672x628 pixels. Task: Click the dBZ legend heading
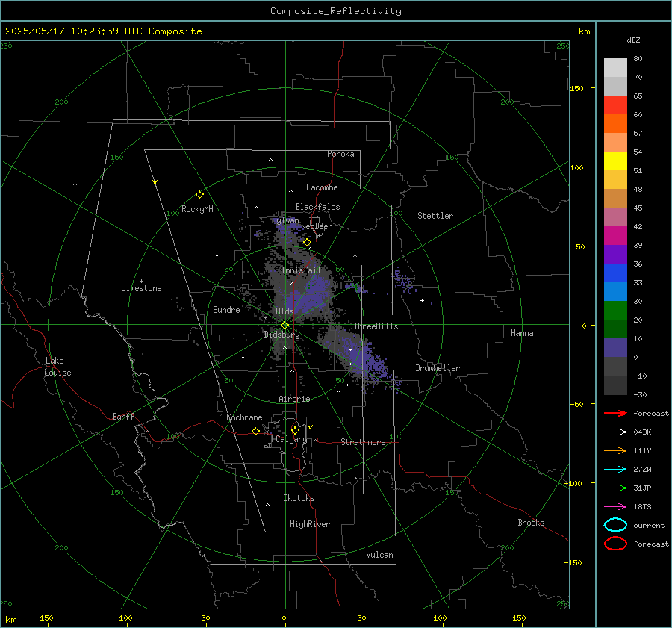point(633,40)
